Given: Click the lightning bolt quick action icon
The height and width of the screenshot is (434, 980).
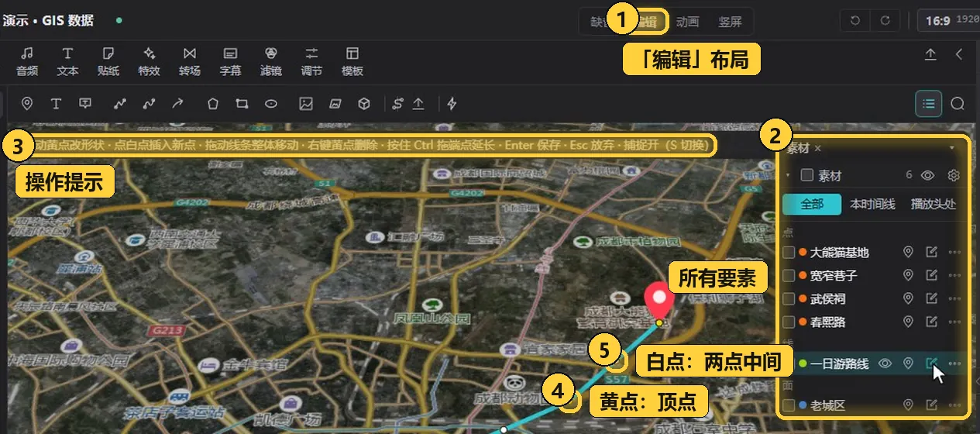Looking at the screenshot, I should [452, 103].
